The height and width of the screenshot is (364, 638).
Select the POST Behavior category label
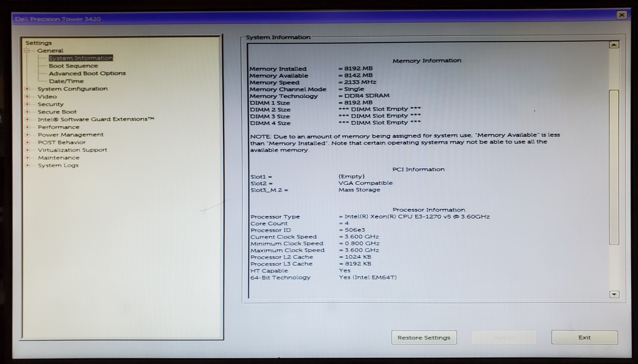(61, 142)
